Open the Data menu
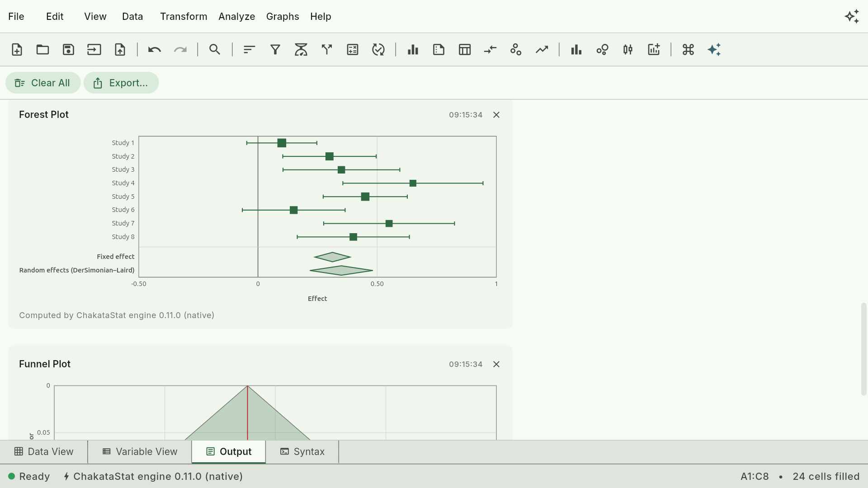The width and height of the screenshot is (868, 488). pyautogui.click(x=132, y=17)
